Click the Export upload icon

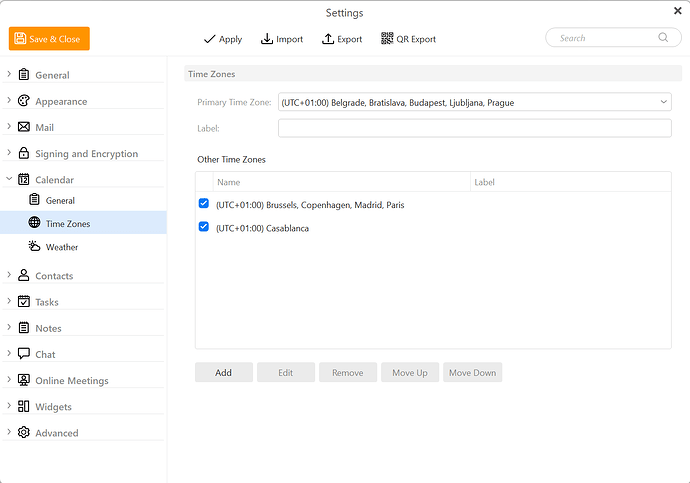[328, 39]
